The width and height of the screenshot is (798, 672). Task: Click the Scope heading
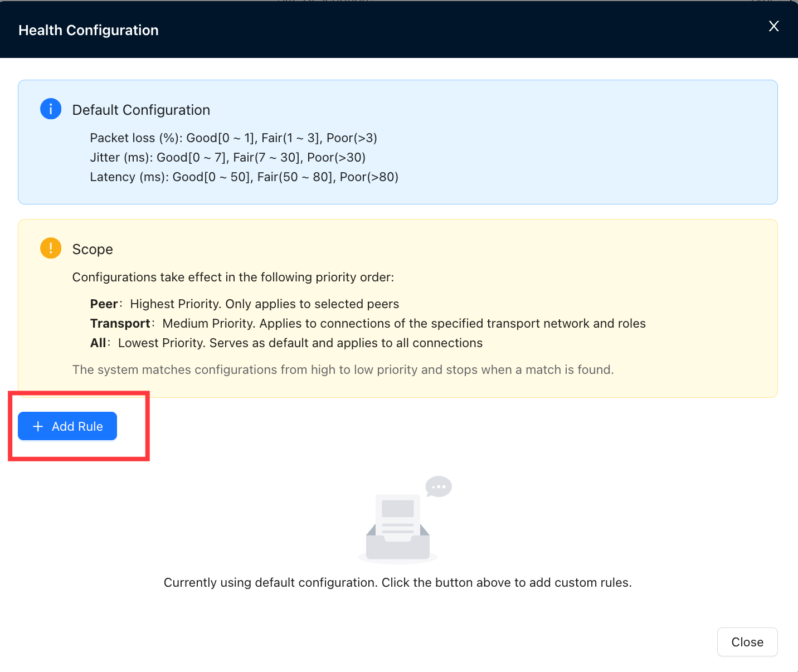tap(93, 249)
